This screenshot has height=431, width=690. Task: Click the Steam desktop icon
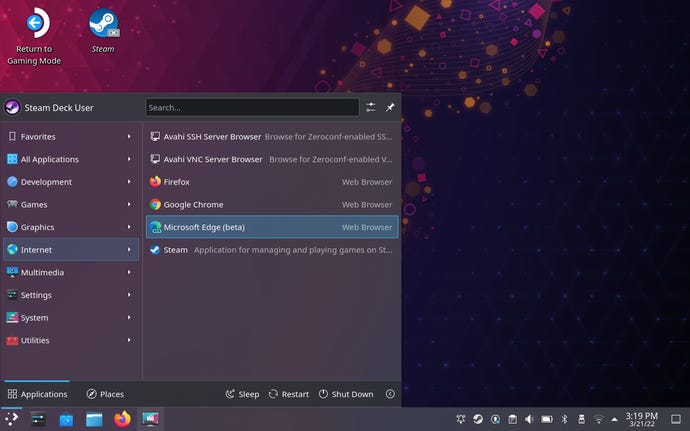103,24
